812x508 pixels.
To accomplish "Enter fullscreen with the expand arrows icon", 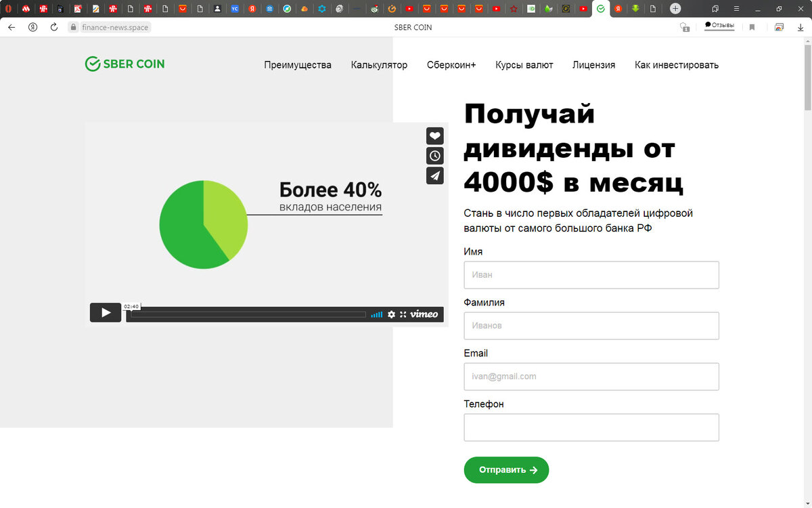I will (x=403, y=314).
